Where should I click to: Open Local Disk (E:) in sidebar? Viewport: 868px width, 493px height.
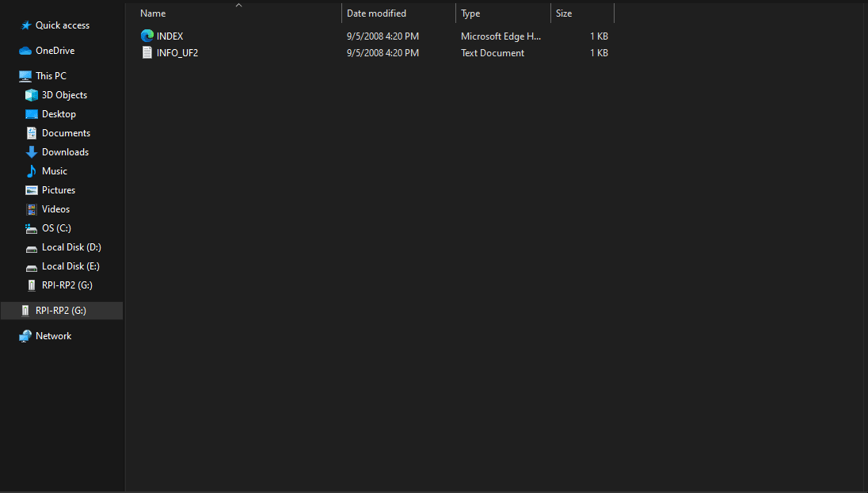coord(70,266)
